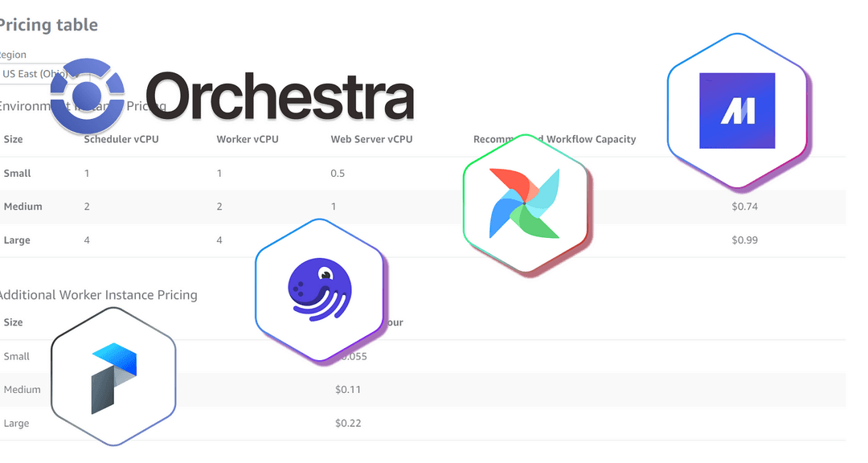
Task: Click the Orchestra circular logo icon
Action: pos(88,96)
